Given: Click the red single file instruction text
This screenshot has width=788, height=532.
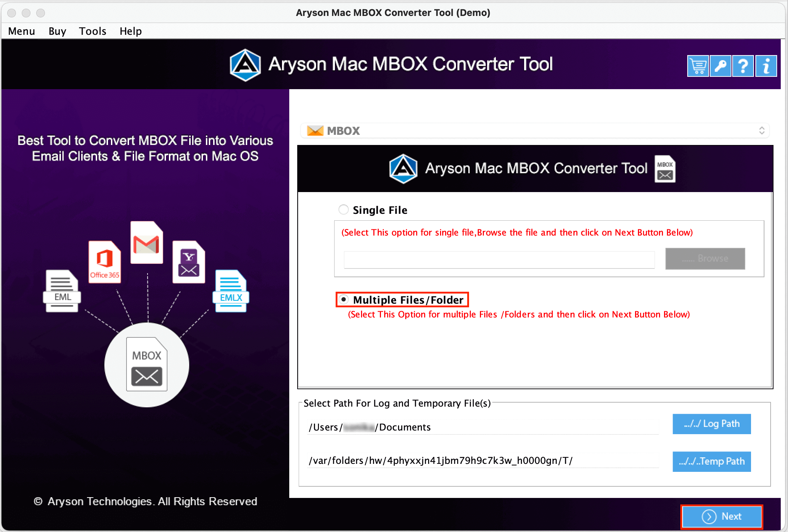Looking at the screenshot, I should [517, 233].
